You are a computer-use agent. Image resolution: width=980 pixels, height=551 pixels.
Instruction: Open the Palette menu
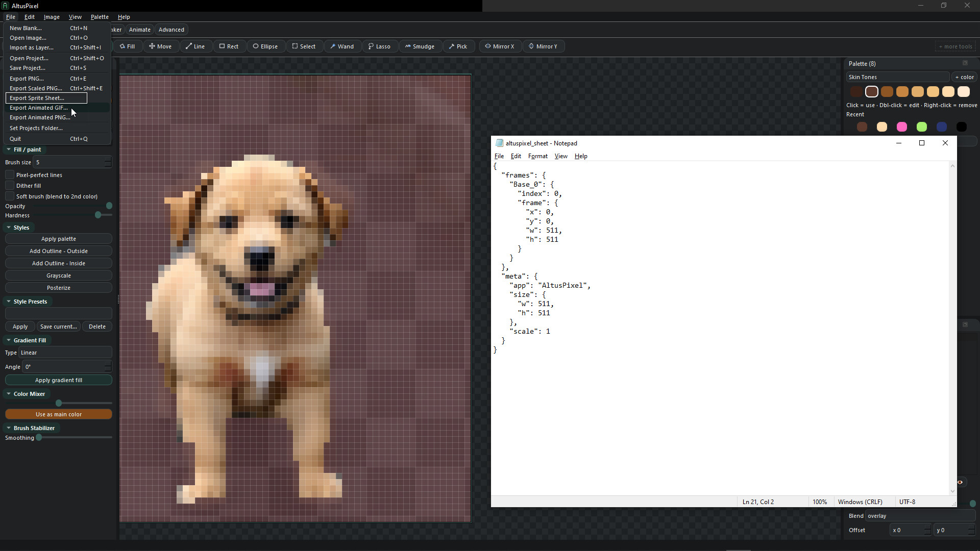tap(99, 17)
